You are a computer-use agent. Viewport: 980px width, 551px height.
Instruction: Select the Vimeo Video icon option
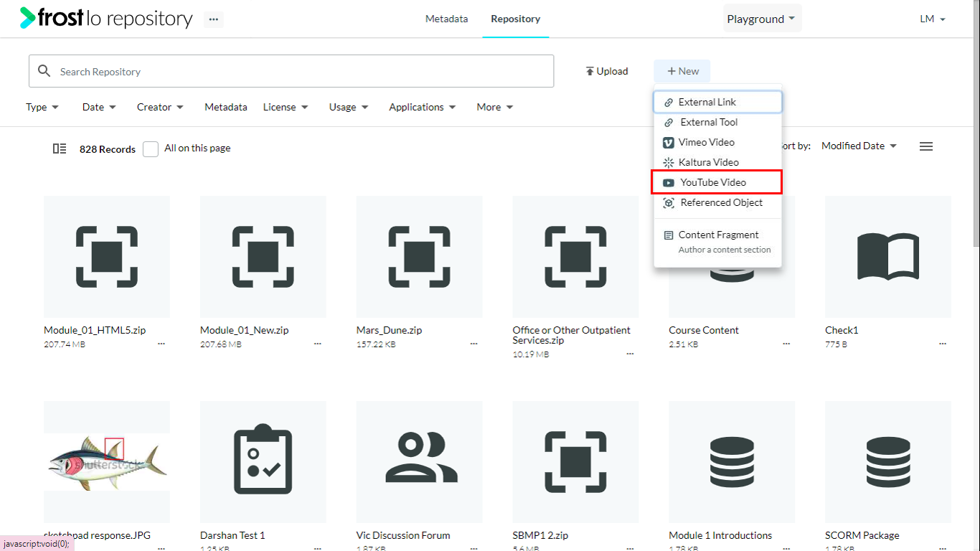click(x=668, y=143)
